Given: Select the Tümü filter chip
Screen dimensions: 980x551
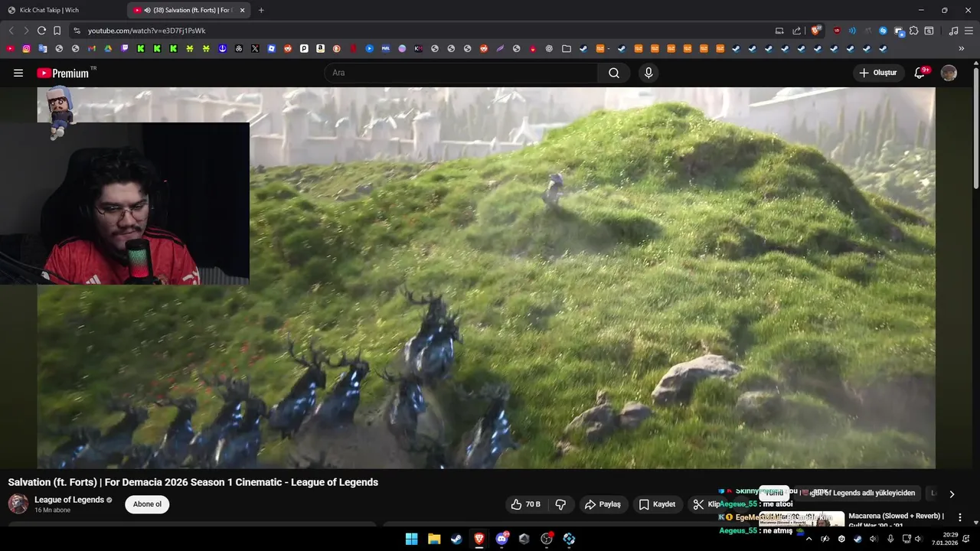Looking at the screenshot, I should 774,493.
